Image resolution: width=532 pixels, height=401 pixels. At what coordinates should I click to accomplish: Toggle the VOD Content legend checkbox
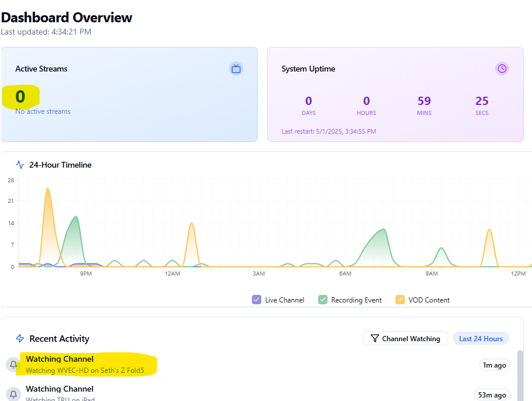(x=400, y=300)
